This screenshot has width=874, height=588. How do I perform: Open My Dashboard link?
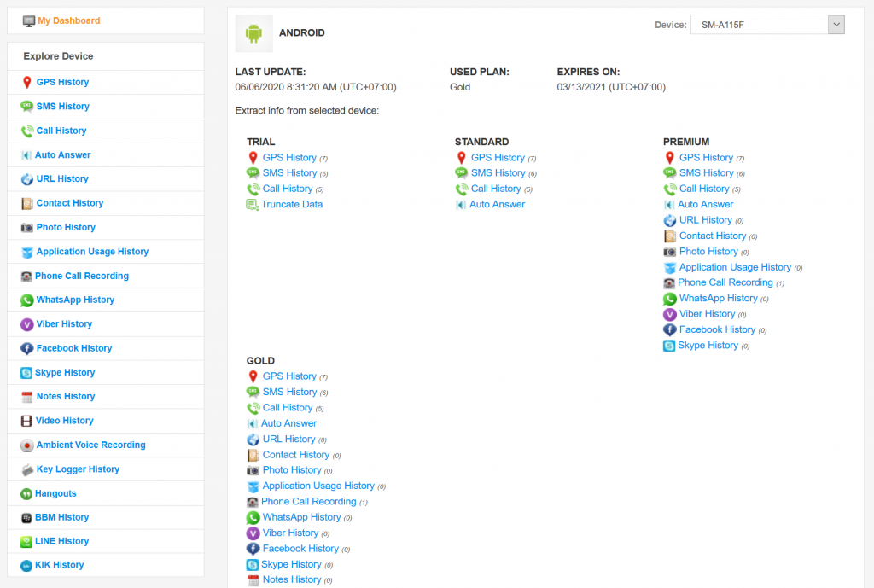pos(69,20)
